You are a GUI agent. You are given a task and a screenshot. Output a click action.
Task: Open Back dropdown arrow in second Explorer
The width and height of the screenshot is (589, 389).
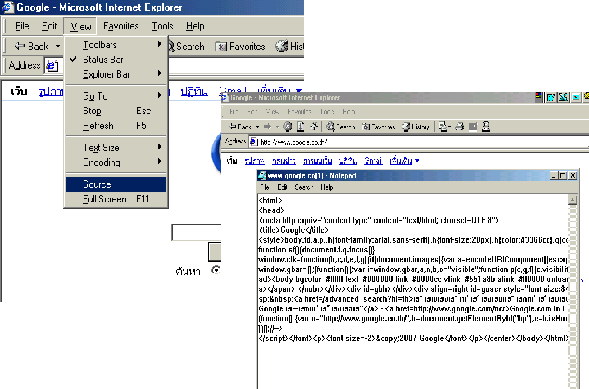coord(257,127)
